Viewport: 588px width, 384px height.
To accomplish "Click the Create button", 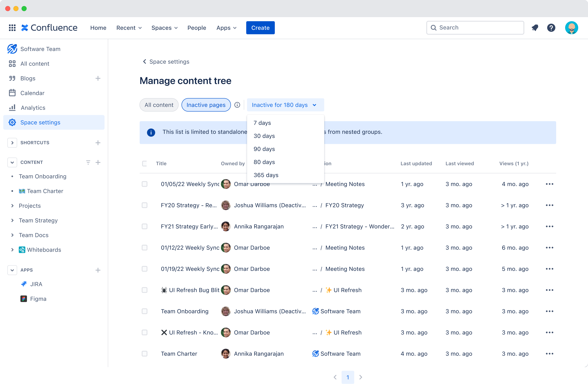I will (x=260, y=28).
